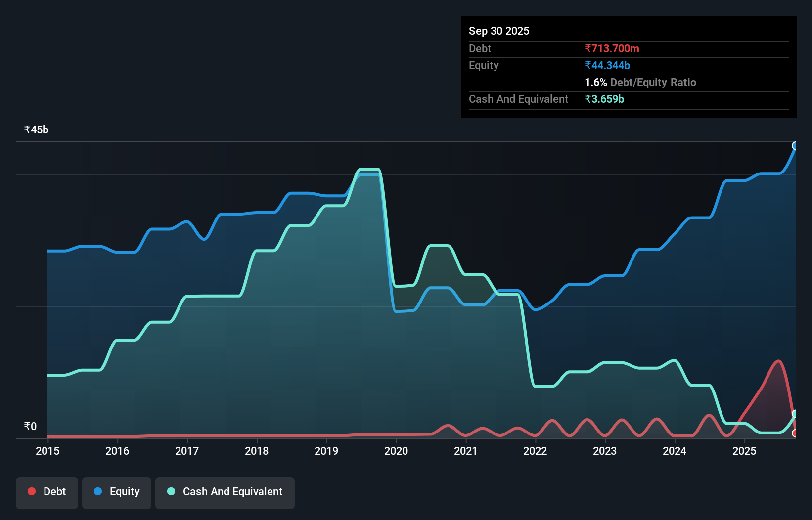Select the 2025 year label
812x520 pixels.
tap(745, 451)
